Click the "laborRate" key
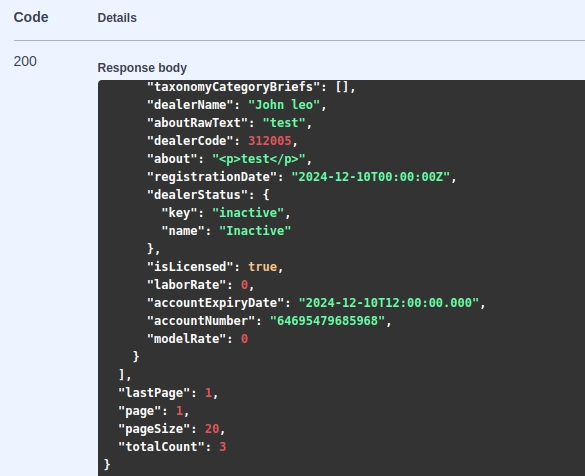The image size is (585, 476). point(187,285)
